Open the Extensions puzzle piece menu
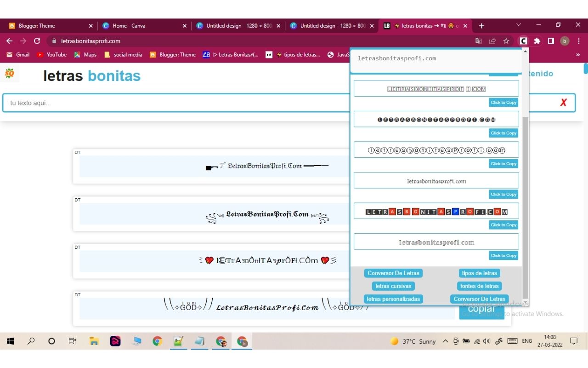Image resolution: width=588 pixels, height=368 pixels. coord(537,41)
